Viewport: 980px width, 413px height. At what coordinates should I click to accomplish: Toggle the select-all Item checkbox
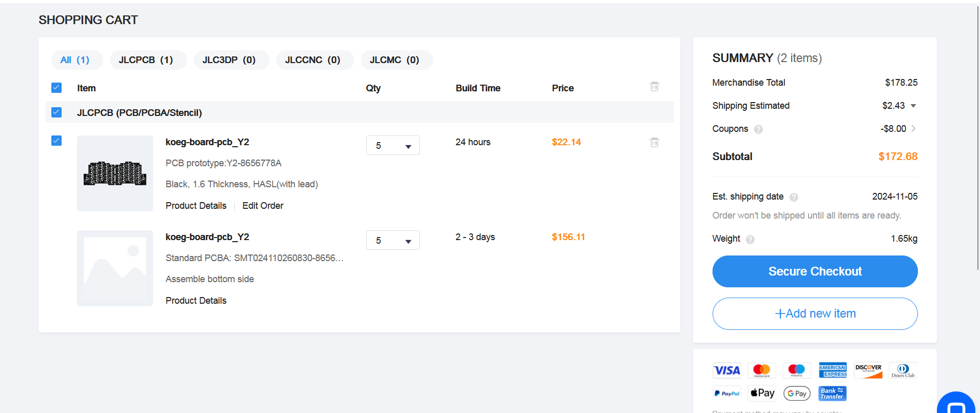[x=56, y=88]
